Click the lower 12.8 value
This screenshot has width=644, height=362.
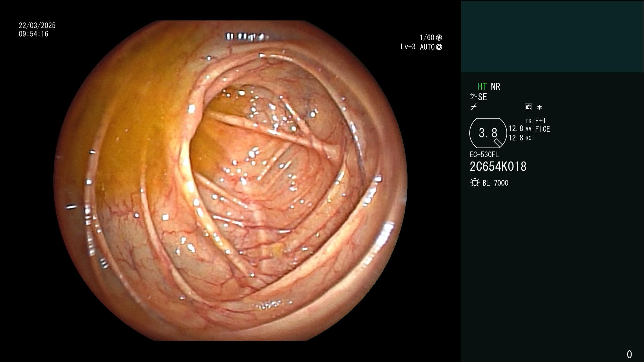click(x=516, y=138)
